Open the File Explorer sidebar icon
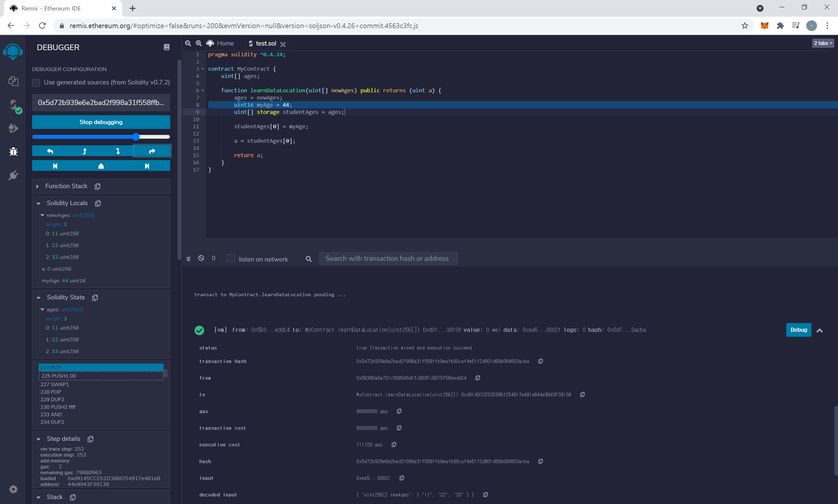838x504 pixels. click(x=13, y=81)
